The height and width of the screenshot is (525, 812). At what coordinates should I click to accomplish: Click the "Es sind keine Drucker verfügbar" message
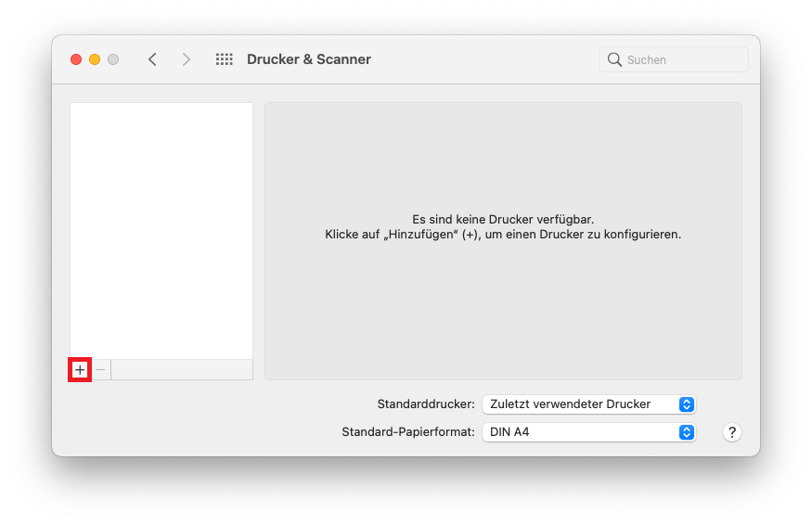503,220
